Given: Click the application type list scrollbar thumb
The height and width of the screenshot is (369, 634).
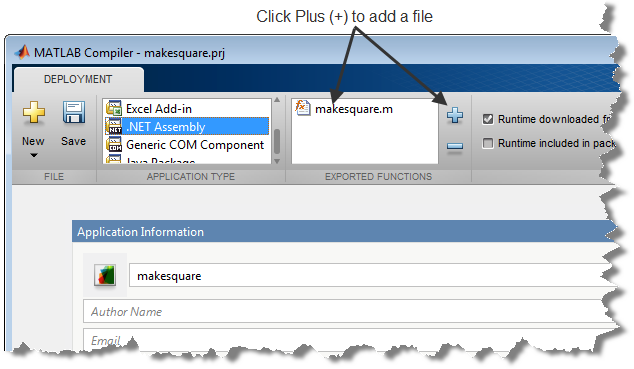Looking at the screenshot, I should click(x=277, y=141).
